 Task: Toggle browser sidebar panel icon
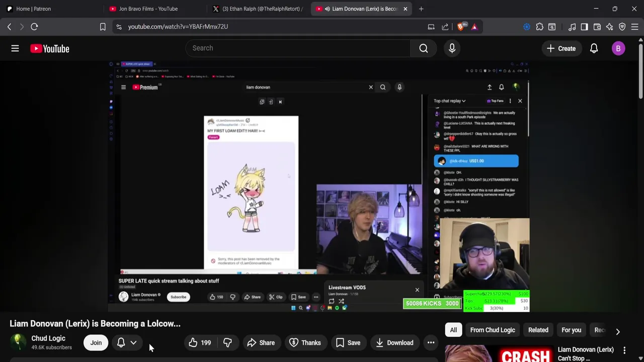tap(584, 27)
